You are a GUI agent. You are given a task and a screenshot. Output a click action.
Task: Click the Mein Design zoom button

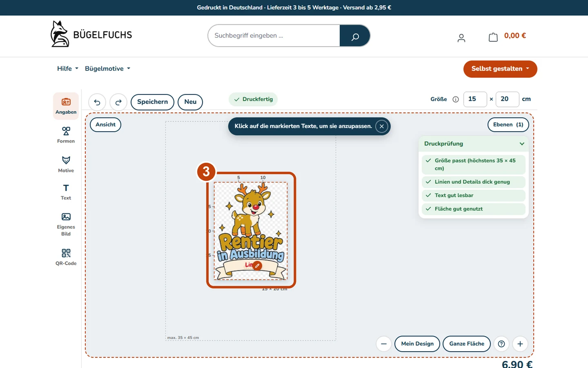[x=417, y=344]
